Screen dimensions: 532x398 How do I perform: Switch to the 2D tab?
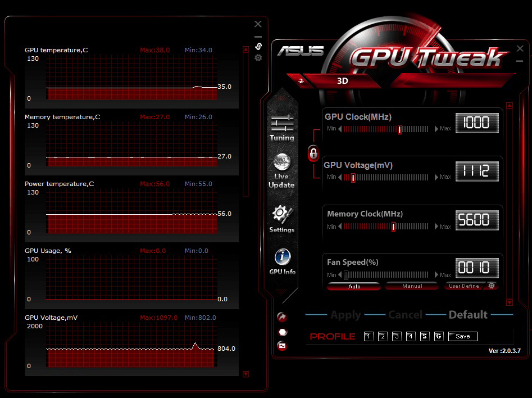[301, 81]
